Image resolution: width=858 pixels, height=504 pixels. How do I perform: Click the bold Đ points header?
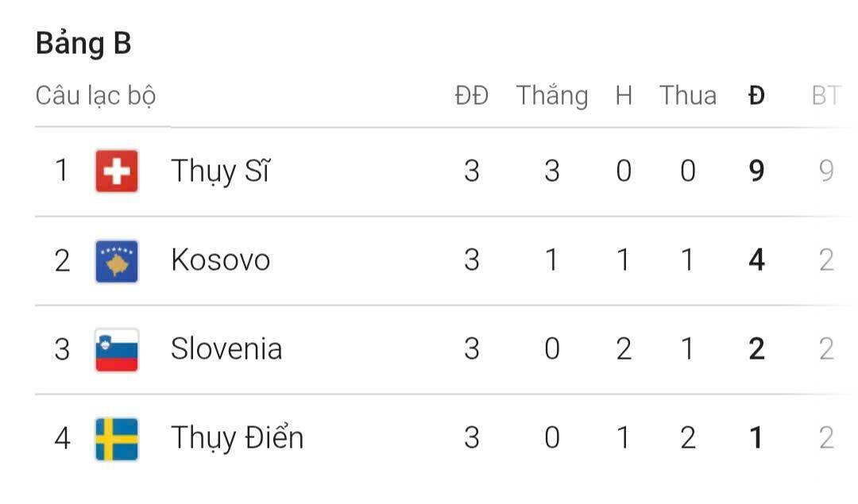tap(756, 96)
